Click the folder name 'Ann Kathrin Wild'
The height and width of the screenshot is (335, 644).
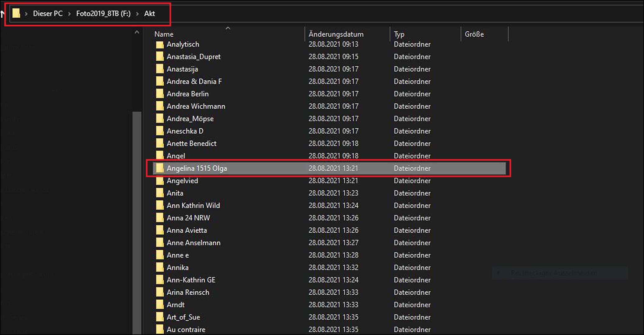[x=193, y=206]
